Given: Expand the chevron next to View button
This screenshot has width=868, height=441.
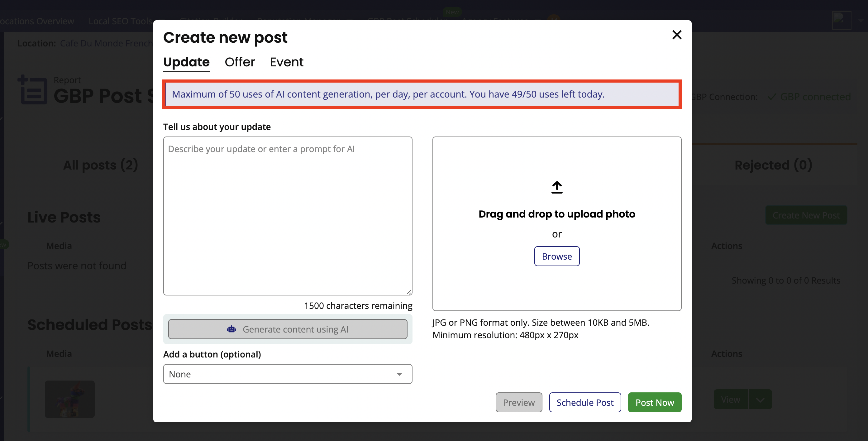Looking at the screenshot, I should click(x=760, y=400).
